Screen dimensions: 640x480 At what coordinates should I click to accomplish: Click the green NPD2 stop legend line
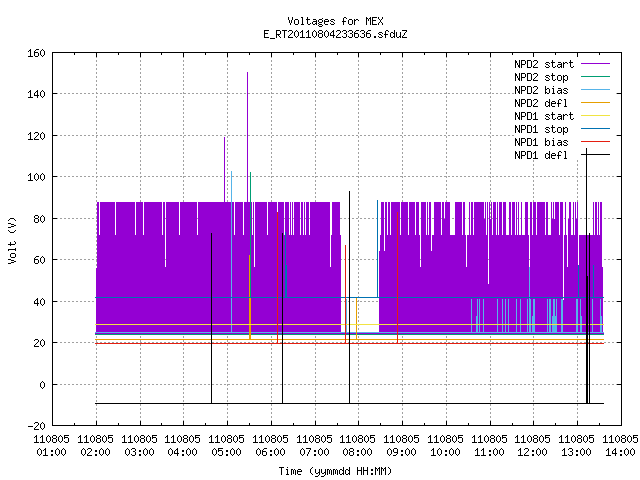point(596,76)
